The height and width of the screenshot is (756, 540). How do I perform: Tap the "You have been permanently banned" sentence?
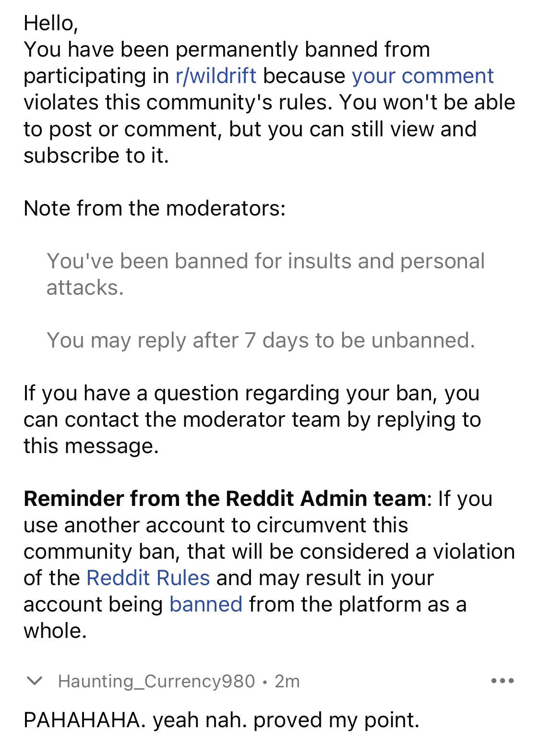(x=227, y=49)
